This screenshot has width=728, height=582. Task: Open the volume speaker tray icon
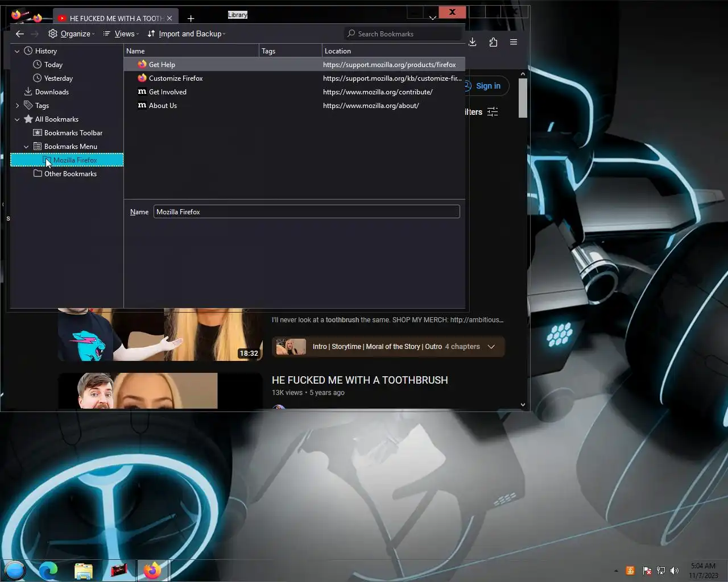point(675,571)
